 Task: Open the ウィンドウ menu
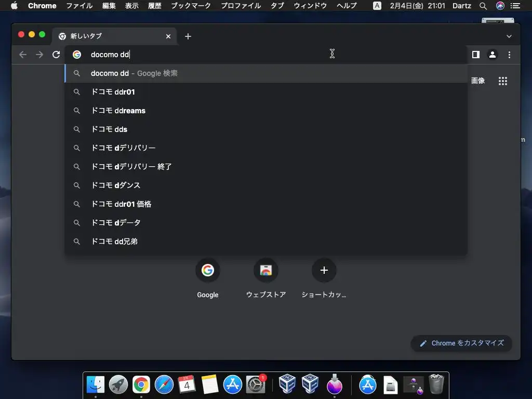pyautogui.click(x=310, y=6)
